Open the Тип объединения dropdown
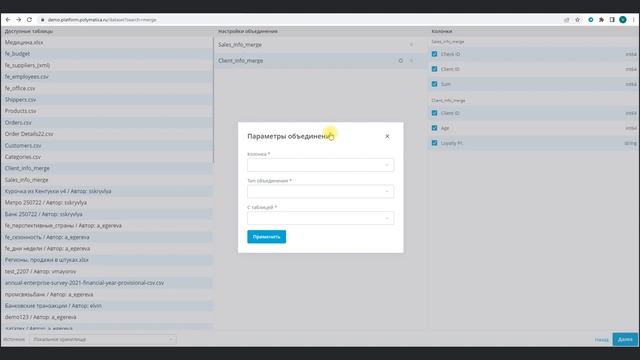 [320, 191]
